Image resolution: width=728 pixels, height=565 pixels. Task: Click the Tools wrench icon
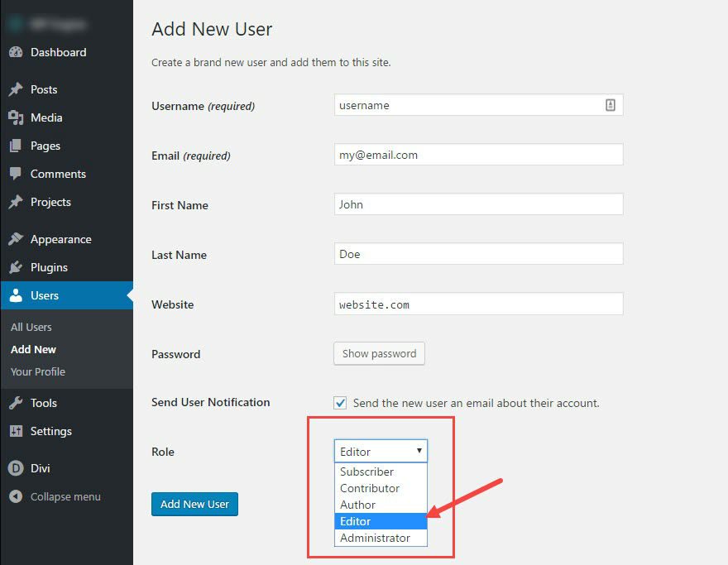(16, 403)
